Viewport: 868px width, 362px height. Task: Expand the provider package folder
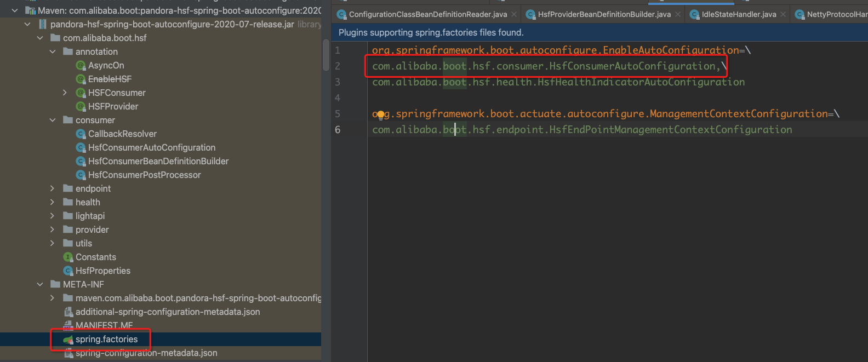pyautogui.click(x=53, y=229)
